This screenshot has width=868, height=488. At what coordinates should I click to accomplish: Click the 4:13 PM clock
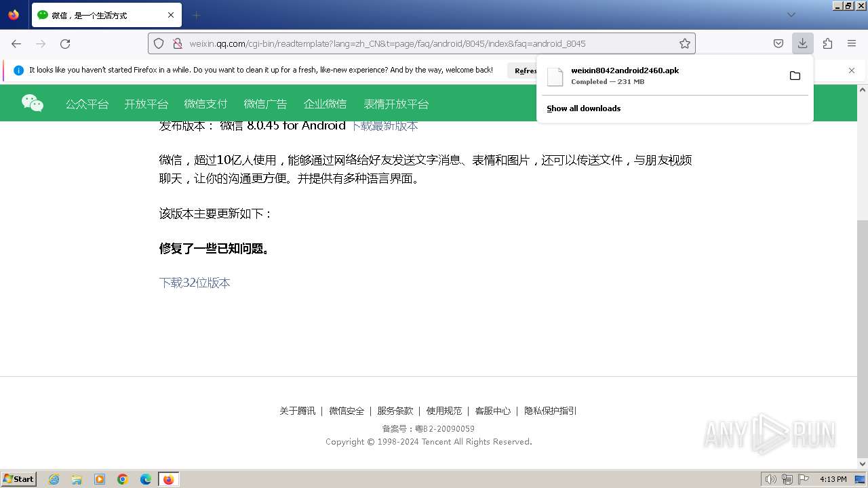click(x=833, y=479)
